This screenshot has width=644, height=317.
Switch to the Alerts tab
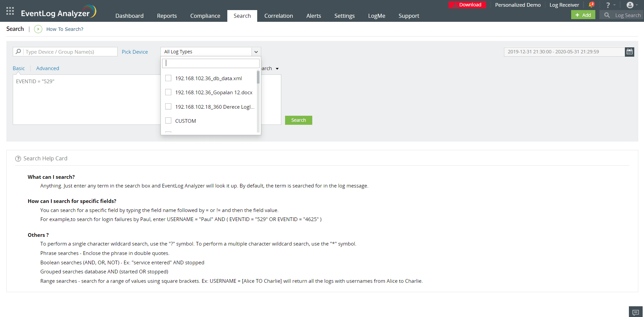[x=314, y=16]
